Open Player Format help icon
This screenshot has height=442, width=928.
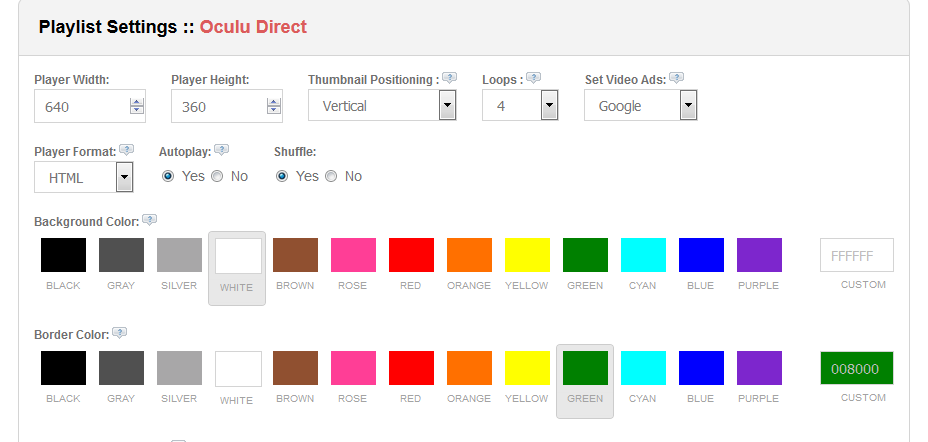tap(127, 150)
